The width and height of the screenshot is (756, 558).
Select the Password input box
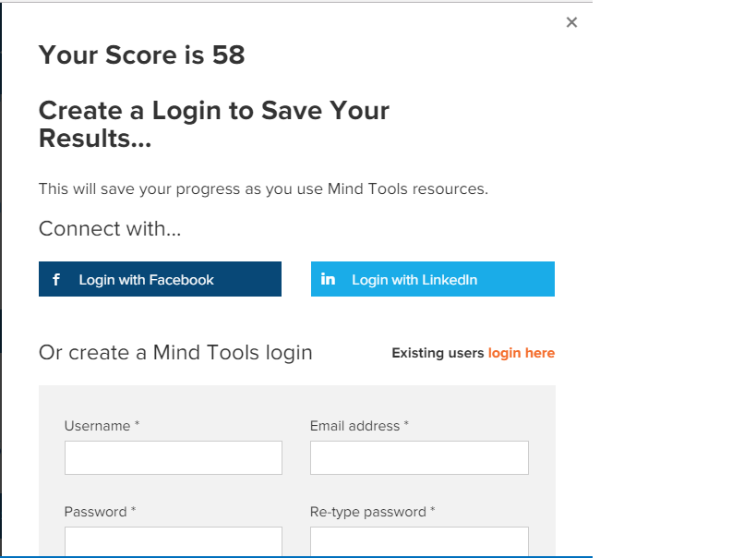[x=174, y=541]
